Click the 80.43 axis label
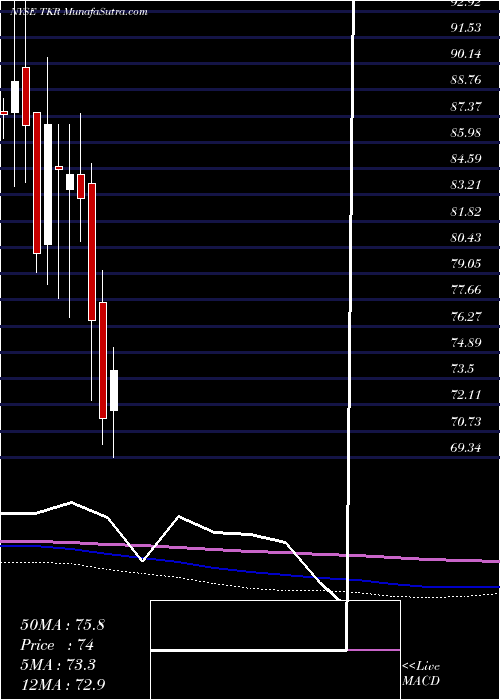This screenshot has height=700, width=500. pyautogui.click(x=466, y=238)
